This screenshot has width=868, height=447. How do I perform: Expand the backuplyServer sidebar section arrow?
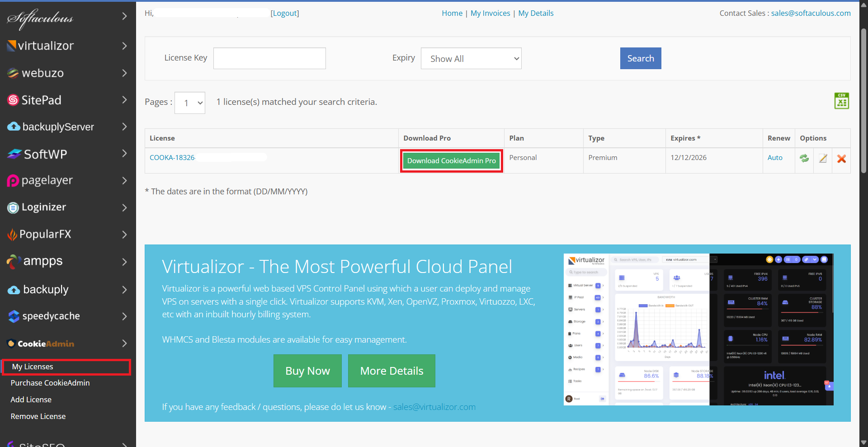[x=124, y=127]
